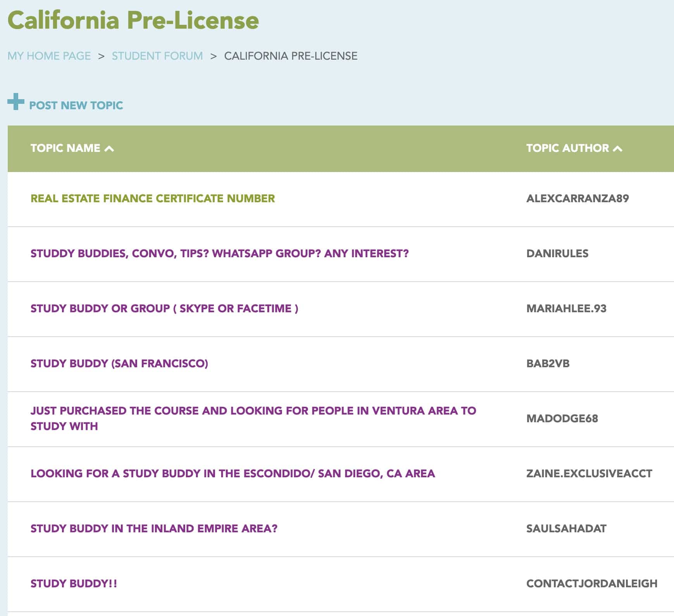The height and width of the screenshot is (616, 674).
Task: Open Escondido/San Diego study buddy topic
Action: click(233, 473)
